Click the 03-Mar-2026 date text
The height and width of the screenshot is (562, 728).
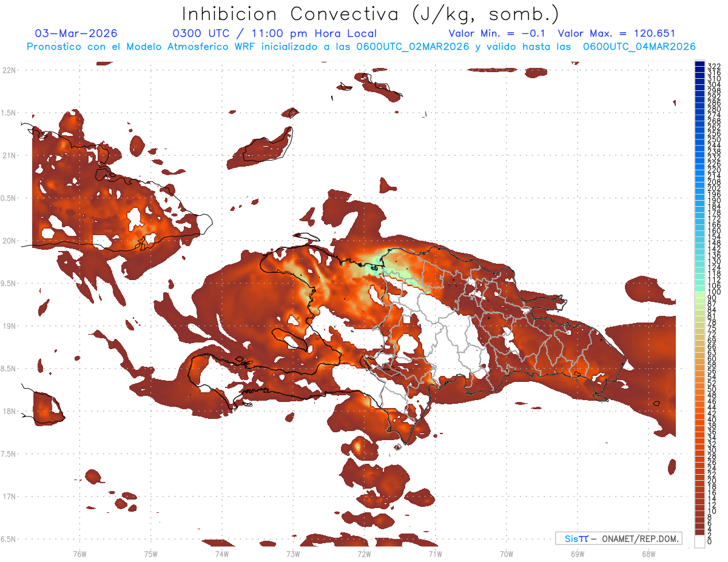click(76, 33)
